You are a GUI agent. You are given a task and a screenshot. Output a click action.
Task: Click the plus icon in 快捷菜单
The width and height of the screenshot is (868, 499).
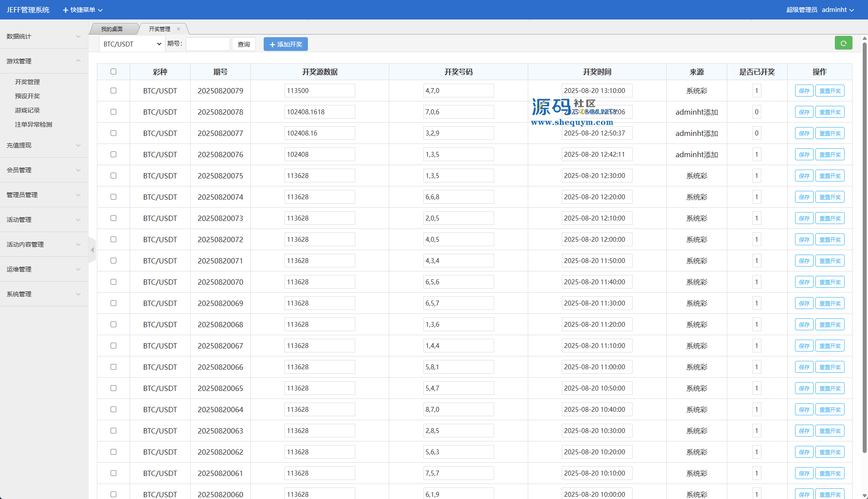[x=65, y=10]
